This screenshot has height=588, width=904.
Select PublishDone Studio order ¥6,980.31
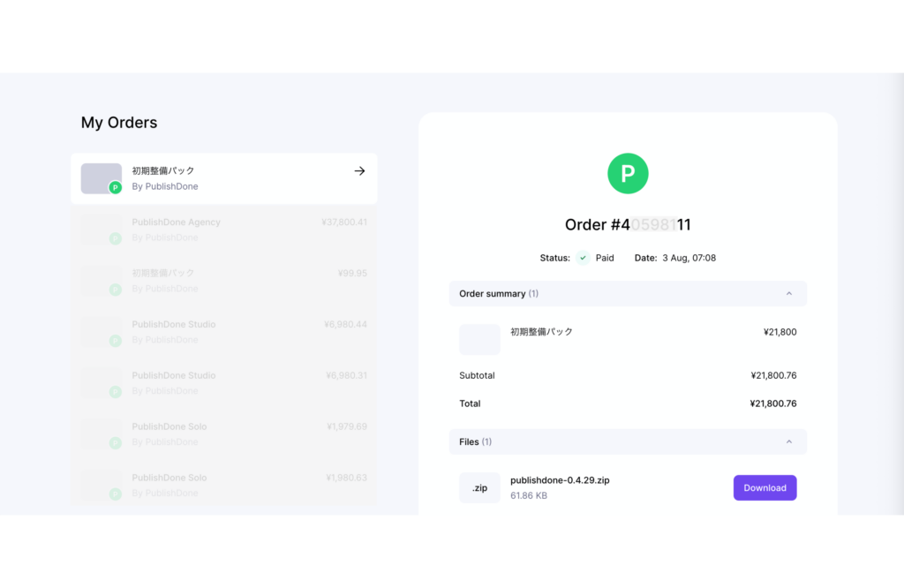coord(223,383)
